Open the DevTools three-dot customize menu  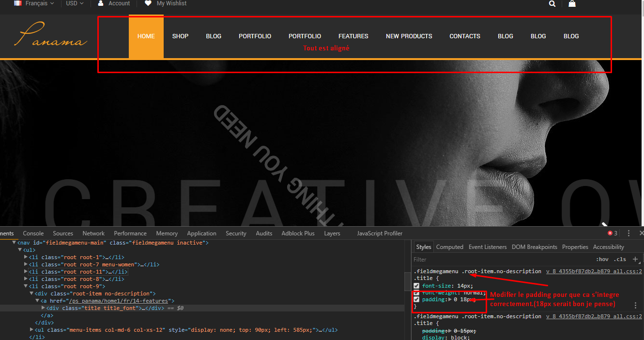tap(629, 233)
